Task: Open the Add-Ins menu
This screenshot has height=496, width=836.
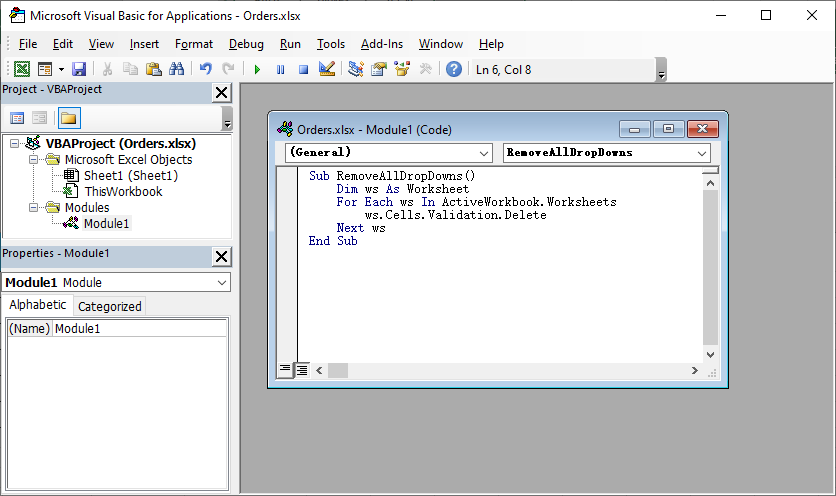Action: pos(382,44)
